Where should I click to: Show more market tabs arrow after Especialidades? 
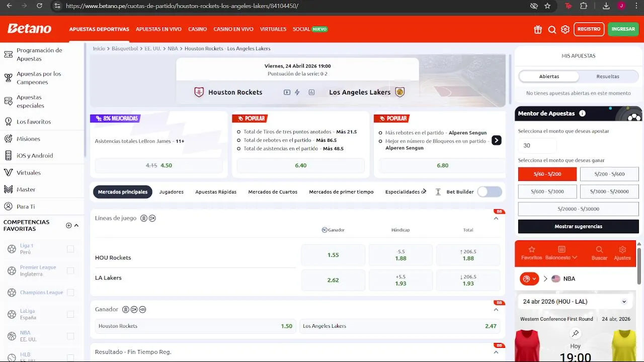point(424,192)
